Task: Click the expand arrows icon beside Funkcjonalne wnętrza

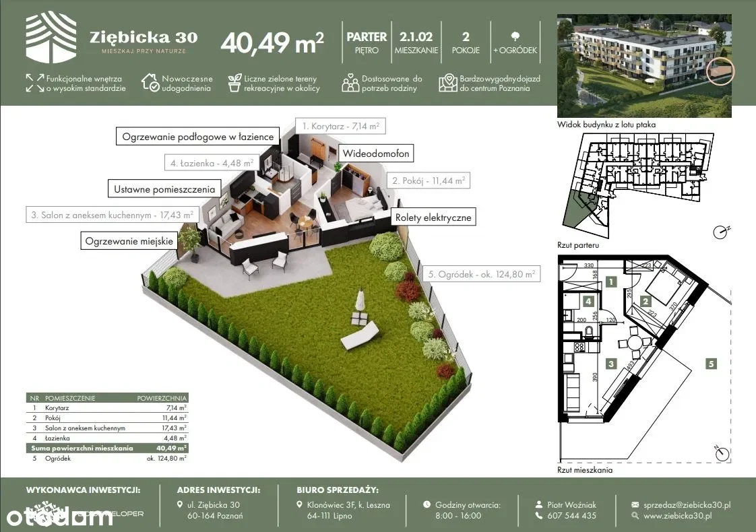Action: pyautogui.click(x=35, y=83)
